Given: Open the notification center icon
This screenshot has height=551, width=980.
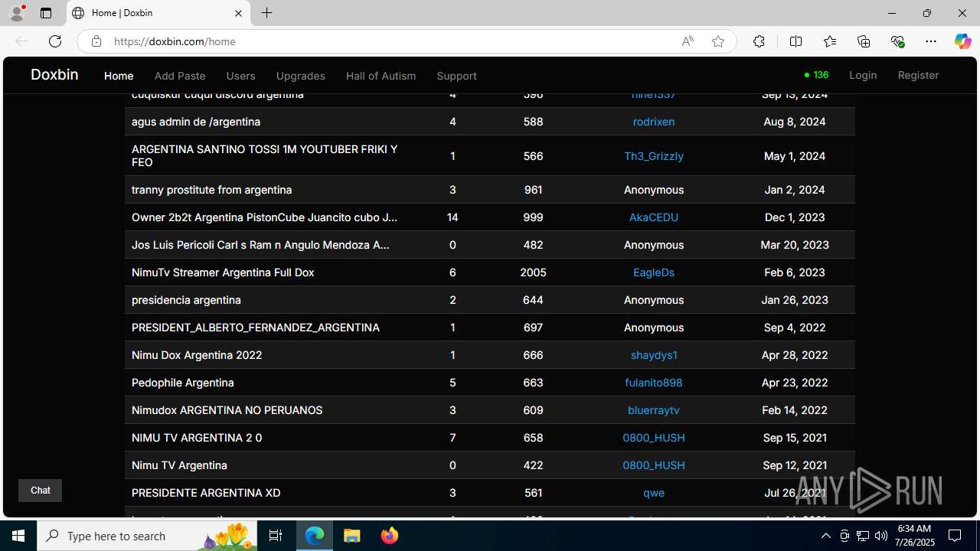Looking at the screenshot, I should point(955,536).
